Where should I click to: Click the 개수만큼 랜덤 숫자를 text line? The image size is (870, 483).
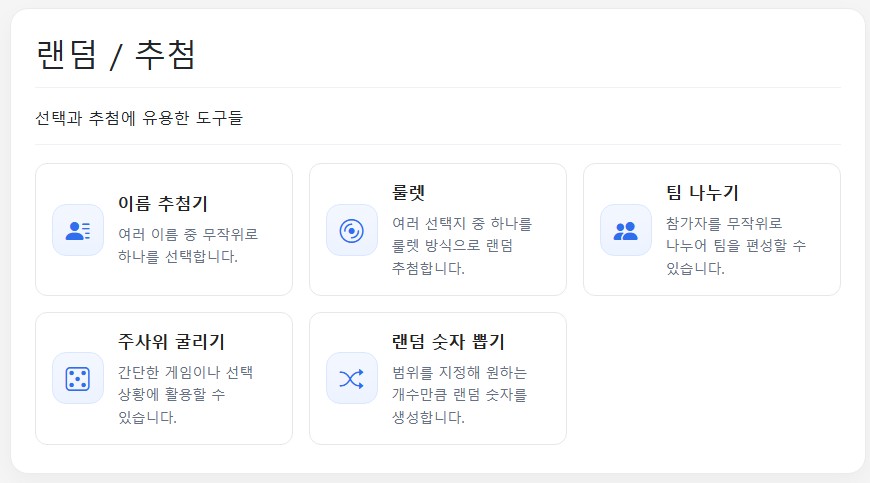[x=460, y=394]
